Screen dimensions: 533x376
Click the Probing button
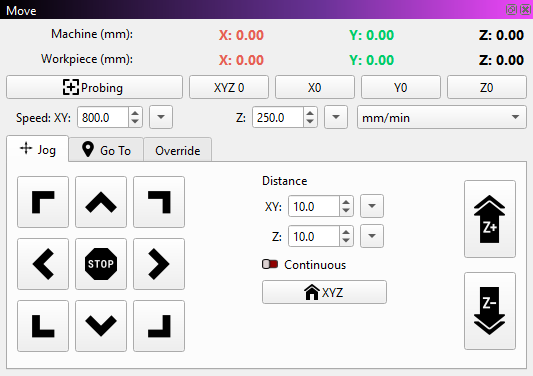coord(94,87)
